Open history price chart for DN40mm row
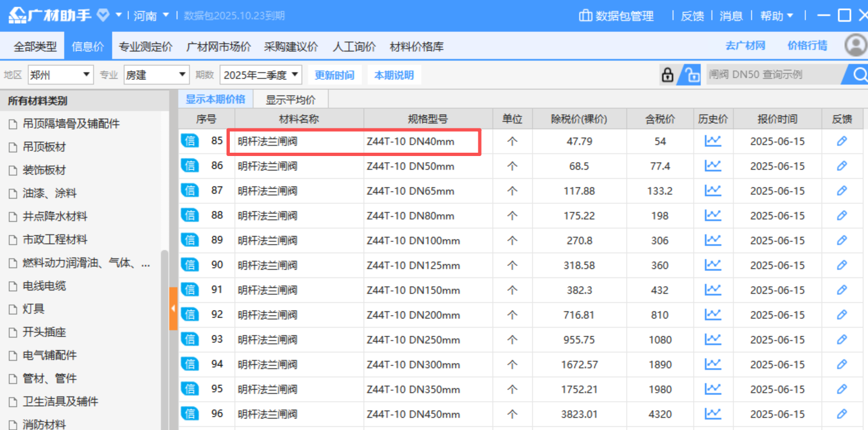The height and width of the screenshot is (430, 868). pyautogui.click(x=713, y=141)
